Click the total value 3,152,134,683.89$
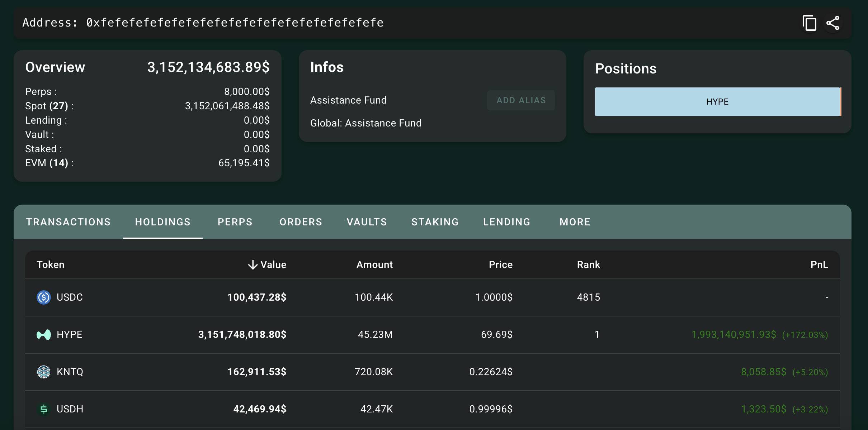The image size is (868, 430). [x=208, y=67]
